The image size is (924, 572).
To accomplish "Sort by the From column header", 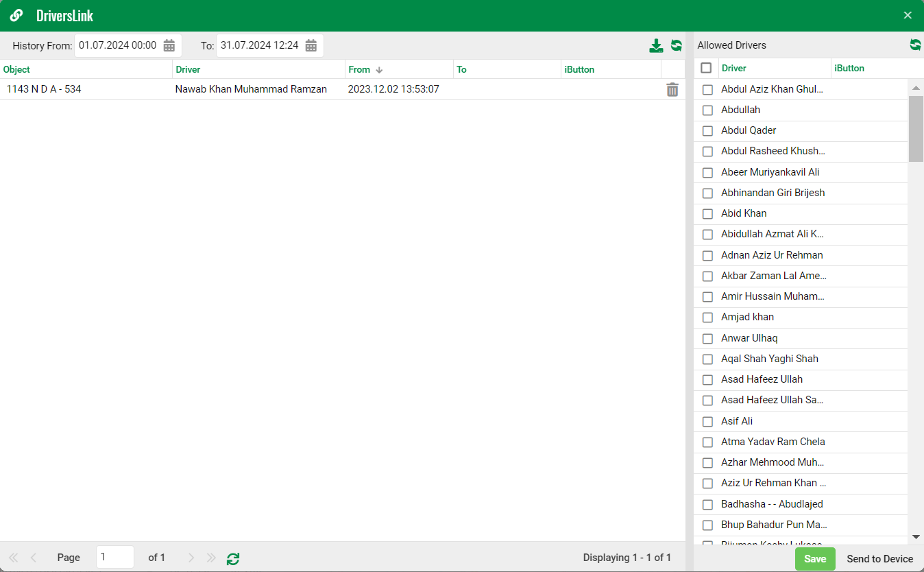I will click(x=359, y=69).
